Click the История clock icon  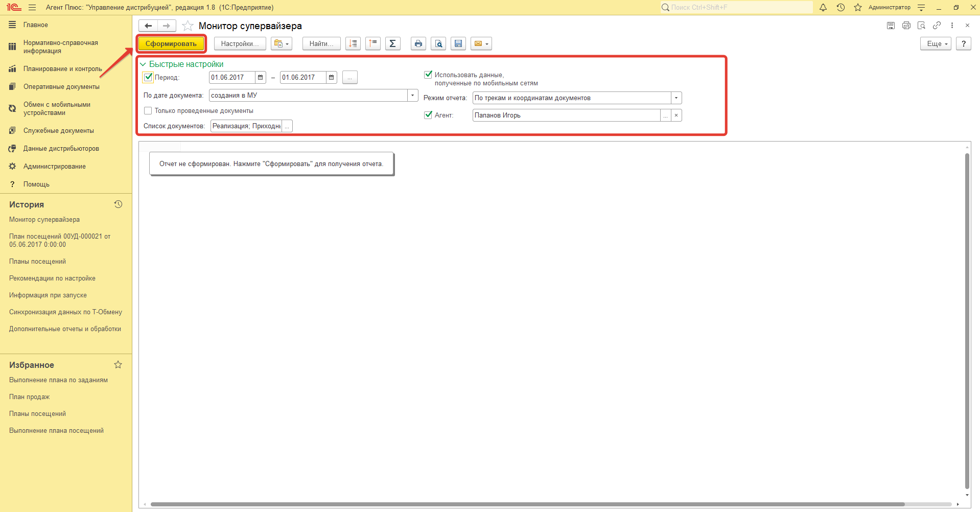(x=118, y=204)
